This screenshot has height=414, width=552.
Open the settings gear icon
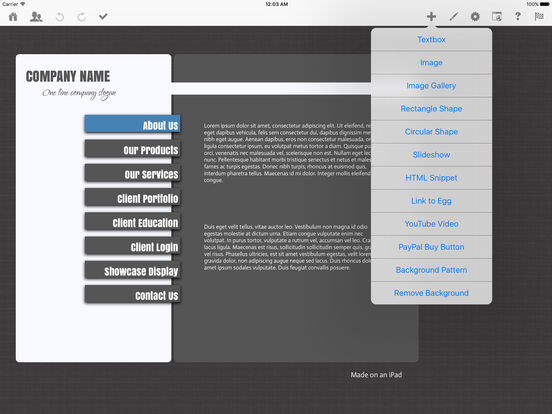pyautogui.click(x=475, y=16)
